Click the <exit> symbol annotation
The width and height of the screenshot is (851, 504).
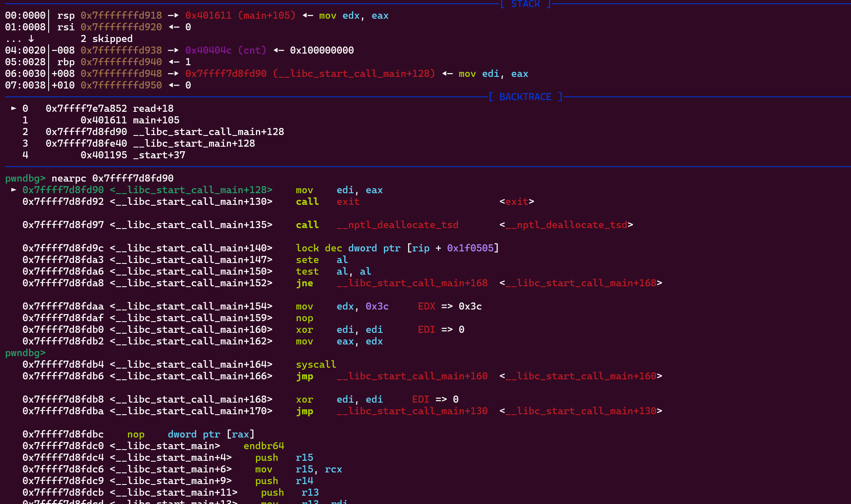point(517,202)
